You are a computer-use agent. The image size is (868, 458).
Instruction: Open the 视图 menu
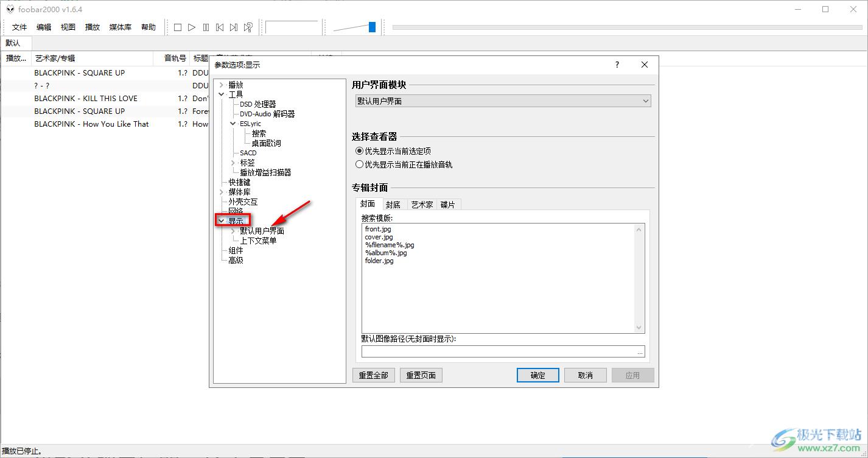tap(68, 27)
